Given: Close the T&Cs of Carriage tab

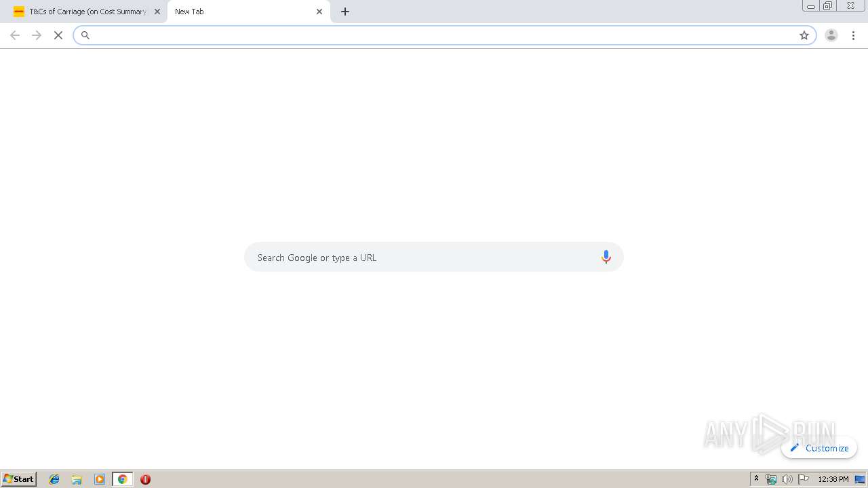Looking at the screenshot, I should 157,12.
